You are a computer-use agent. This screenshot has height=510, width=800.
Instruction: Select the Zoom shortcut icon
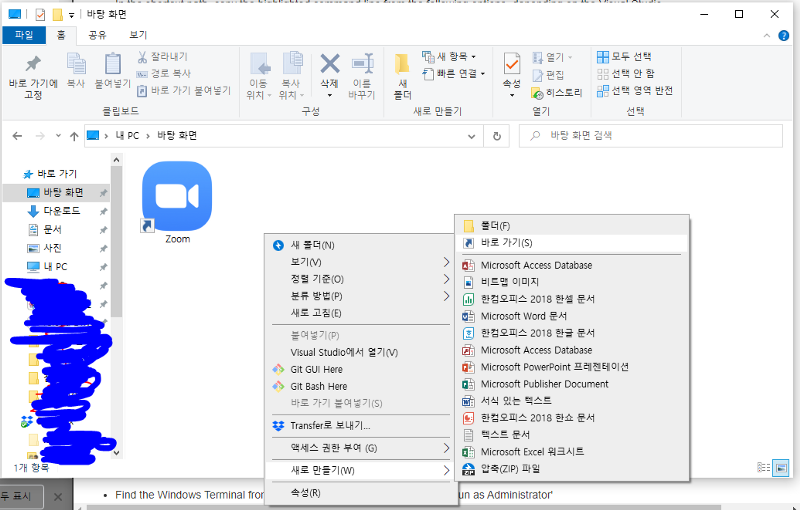click(177, 202)
